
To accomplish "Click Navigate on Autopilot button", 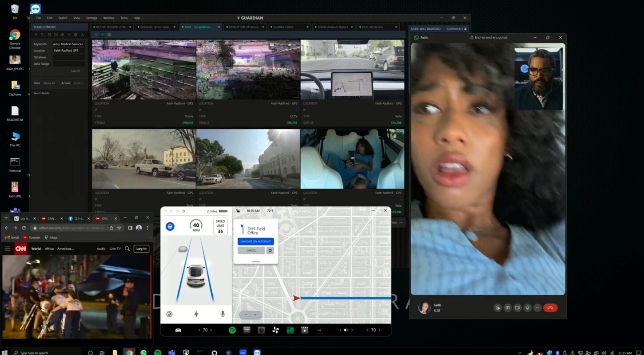I will click(256, 241).
